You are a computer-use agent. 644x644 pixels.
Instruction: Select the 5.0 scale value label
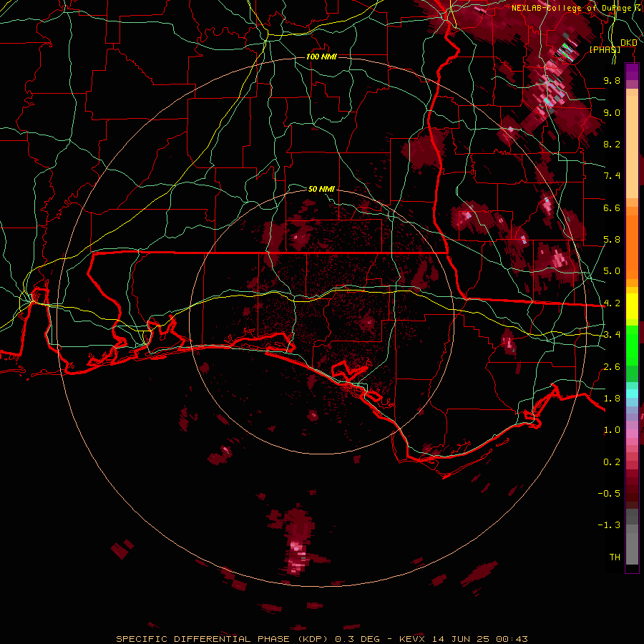tap(612, 271)
